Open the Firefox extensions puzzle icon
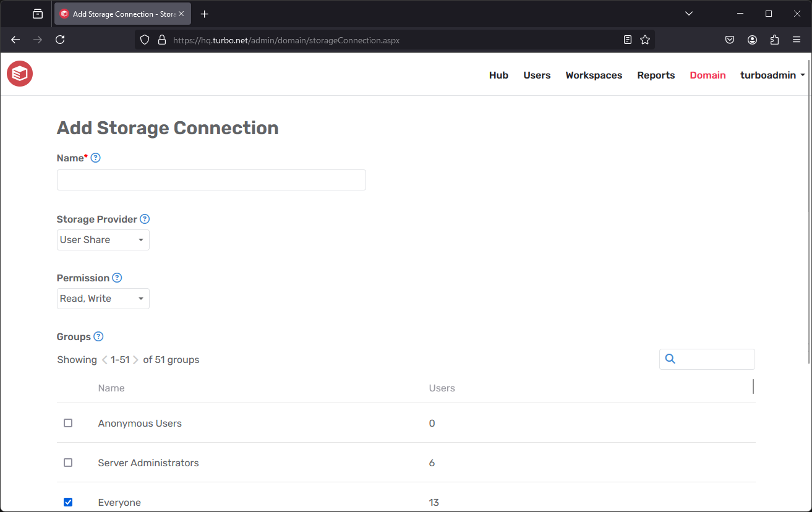This screenshot has width=812, height=512. [774, 39]
